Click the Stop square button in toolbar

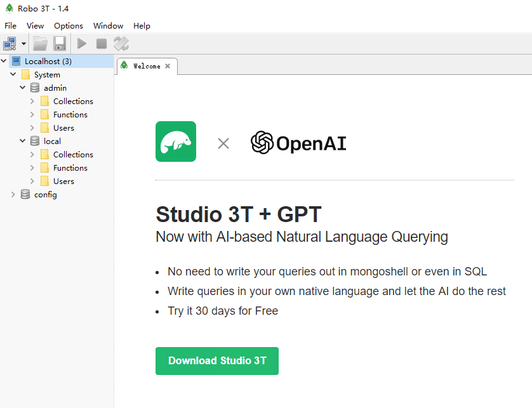(102, 44)
